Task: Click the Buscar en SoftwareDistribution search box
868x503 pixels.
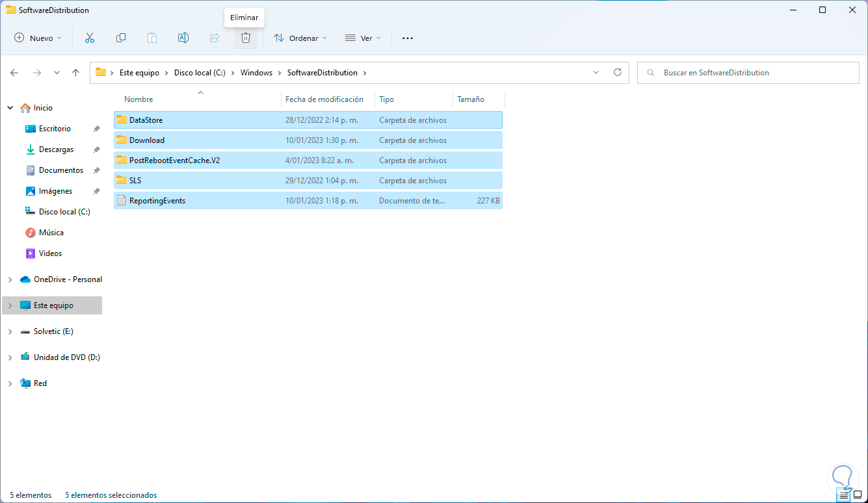Action: [x=748, y=73]
